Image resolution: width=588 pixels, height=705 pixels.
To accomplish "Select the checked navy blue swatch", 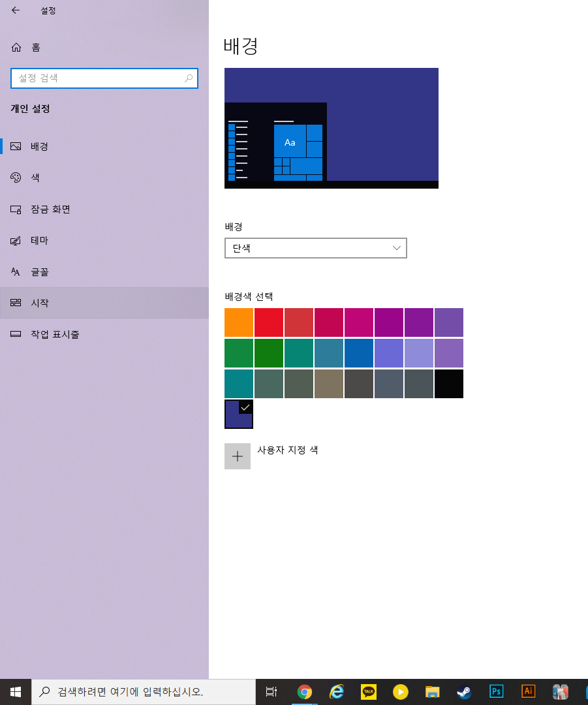I will point(239,414).
